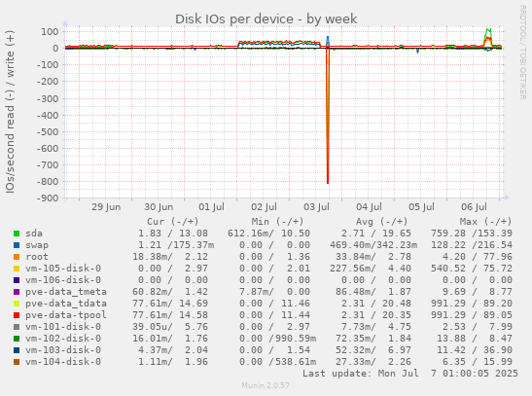Image resolution: width=532 pixels, height=396 pixels.
Task: Click the 'pve-data-tpool' legend label
Action: point(66,315)
